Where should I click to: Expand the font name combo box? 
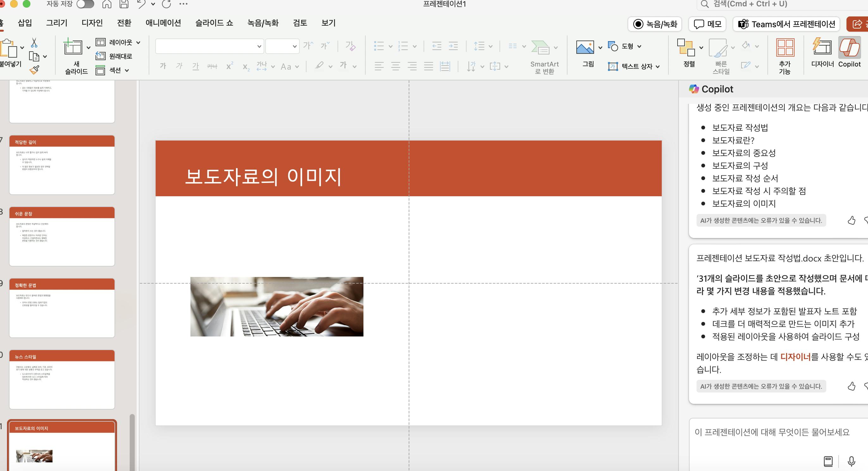pos(259,47)
